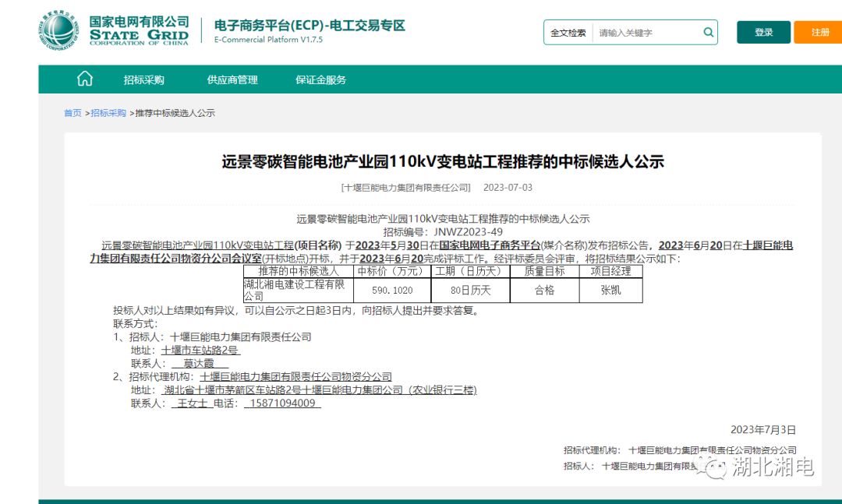Screen dimensions: 842x504
Task: Click the contact name 葛达霞
Action: click(x=199, y=363)
